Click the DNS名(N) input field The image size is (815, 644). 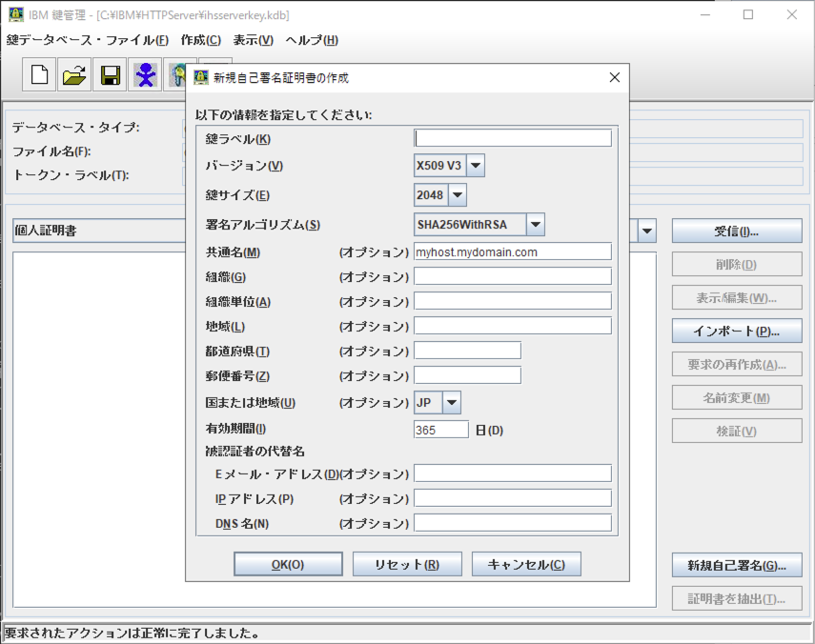[x=513, y=523]
